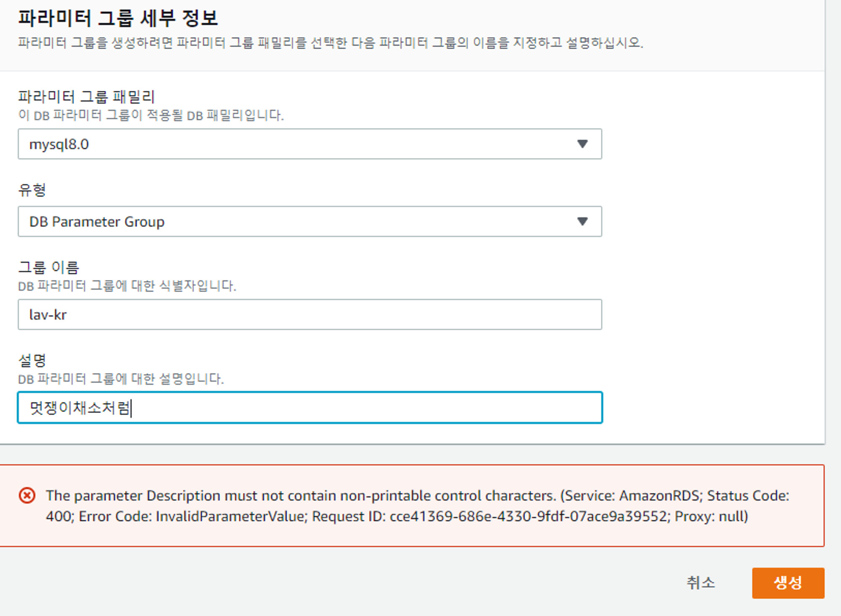841x616 pixels.
Task: Click the 유형 field label
Action: (x=32, y=190)
